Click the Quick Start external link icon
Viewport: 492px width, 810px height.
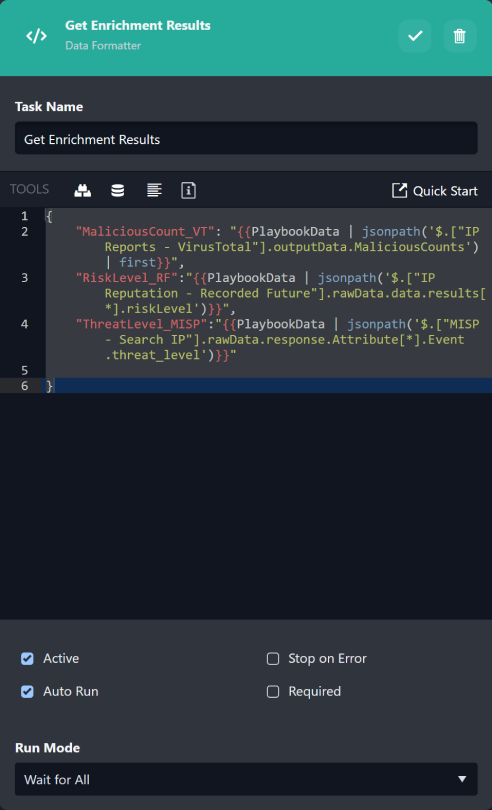coord(399,191)
